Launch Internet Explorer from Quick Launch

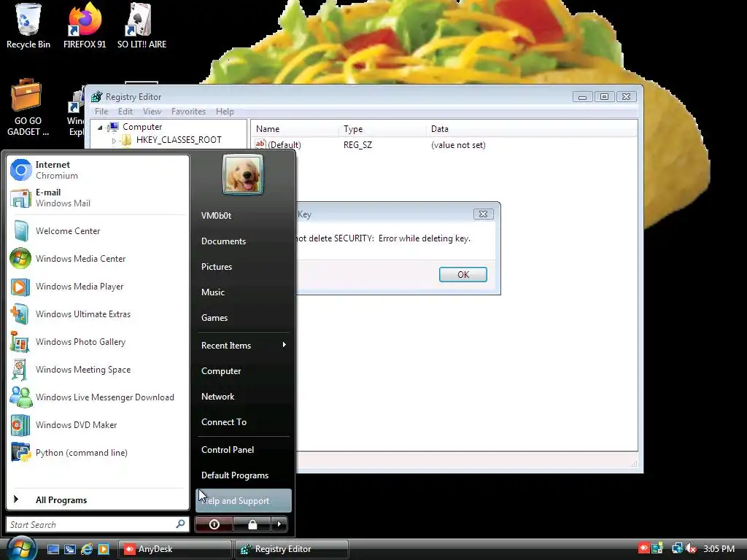[x=87, y=549]
